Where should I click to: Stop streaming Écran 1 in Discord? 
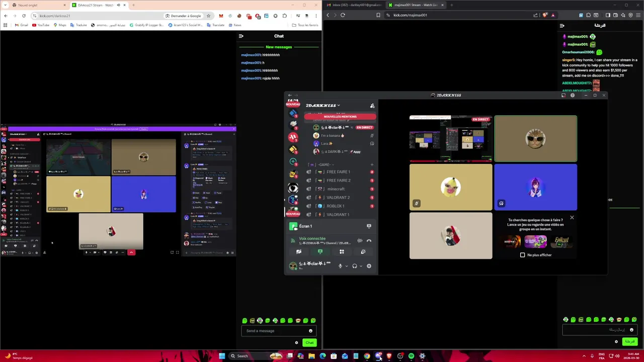[369, 226]
